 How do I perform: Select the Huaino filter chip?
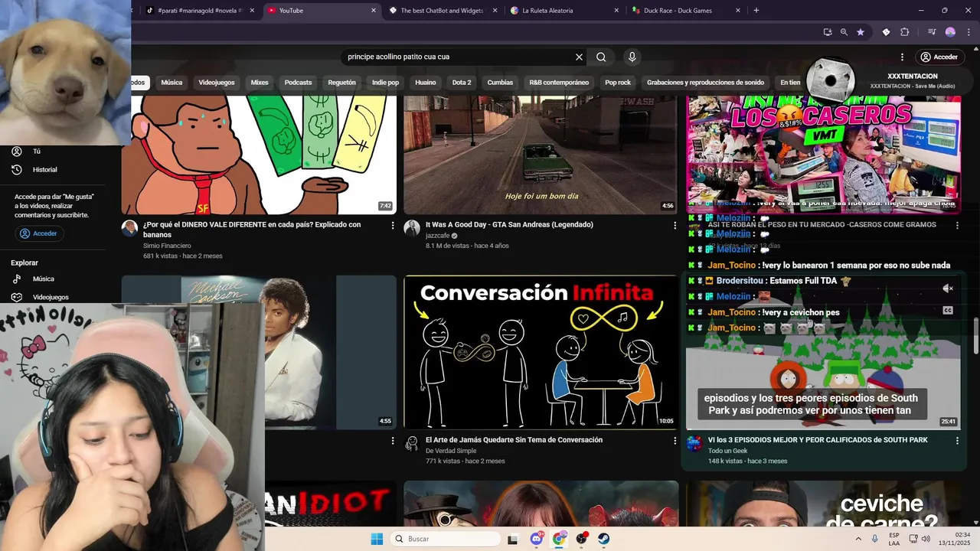[426, 83]
